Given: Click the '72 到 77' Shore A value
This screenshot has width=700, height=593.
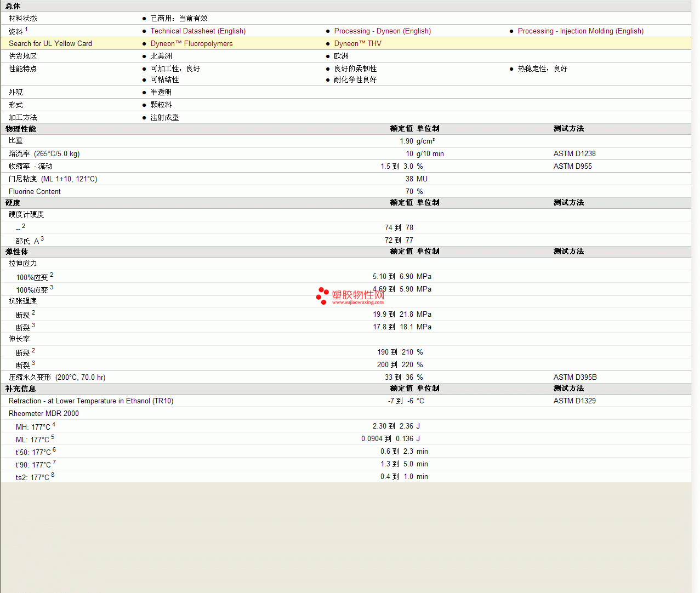Looking at the screenshot, I should pos(399,241).
